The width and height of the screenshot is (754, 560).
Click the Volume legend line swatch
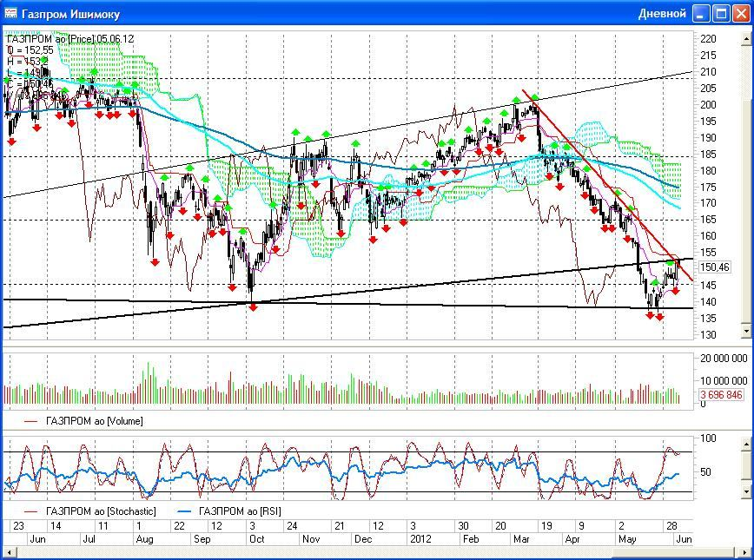pyautogui.click(x=30, y=422)
